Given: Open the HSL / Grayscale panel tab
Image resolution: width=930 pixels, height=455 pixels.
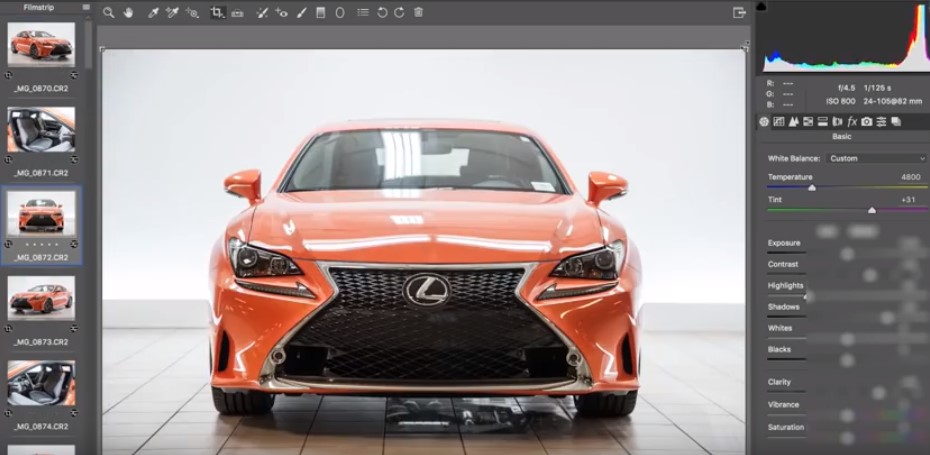Looking at the screenshot, I should (808, 122).
